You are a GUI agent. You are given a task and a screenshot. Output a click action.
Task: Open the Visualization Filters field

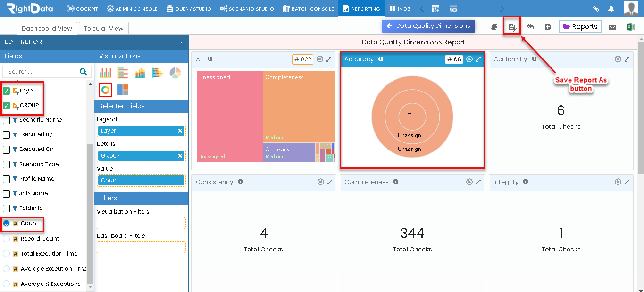point(141,222)
